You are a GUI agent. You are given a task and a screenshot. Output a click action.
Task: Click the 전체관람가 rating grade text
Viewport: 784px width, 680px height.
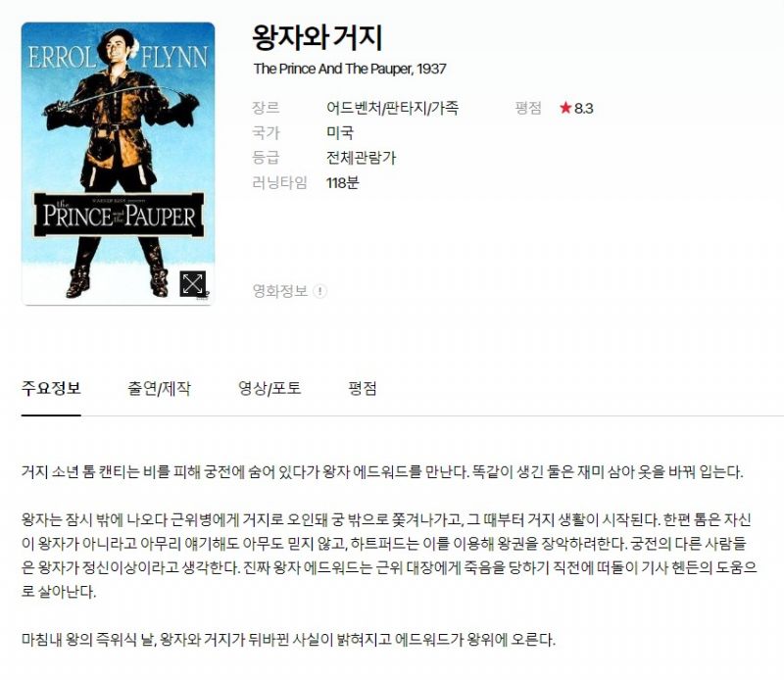point(361,158)
